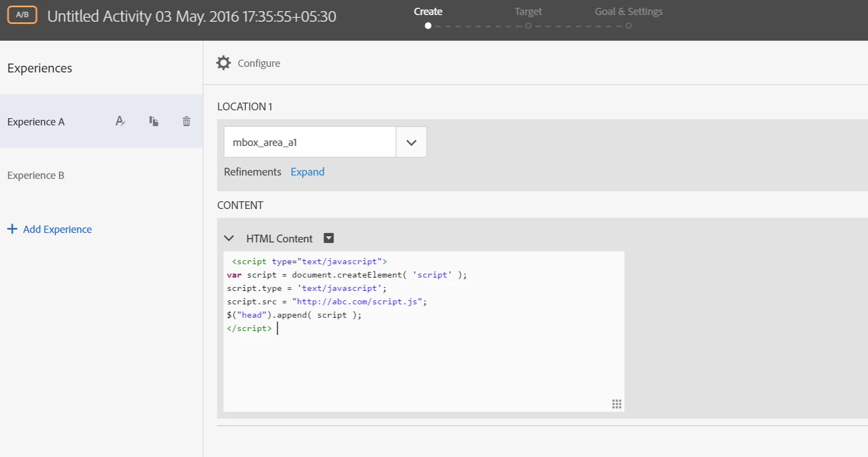Delete Experience A with the trash icon
868x457 pixels.
(x=187, y=121)
